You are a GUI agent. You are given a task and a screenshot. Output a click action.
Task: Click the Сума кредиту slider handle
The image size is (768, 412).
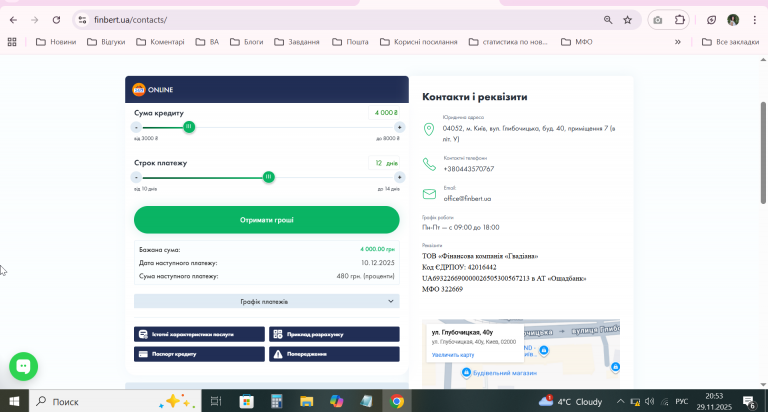189,127
